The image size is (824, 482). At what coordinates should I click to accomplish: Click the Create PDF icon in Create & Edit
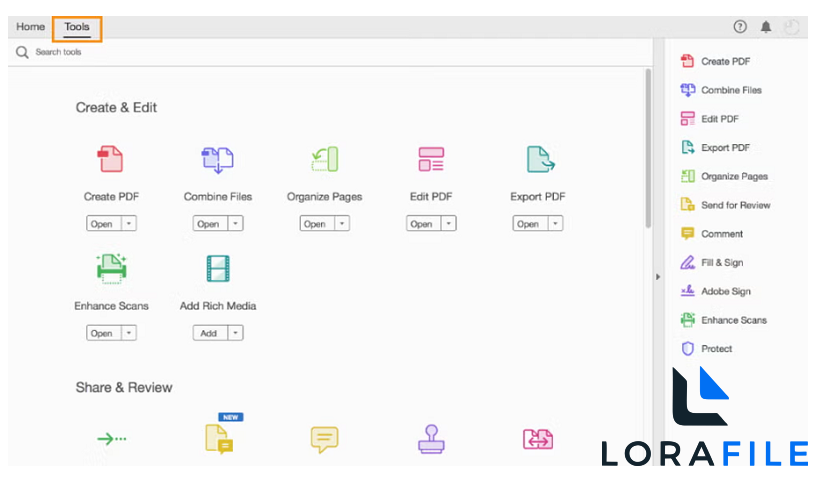[x=111, y=159]
